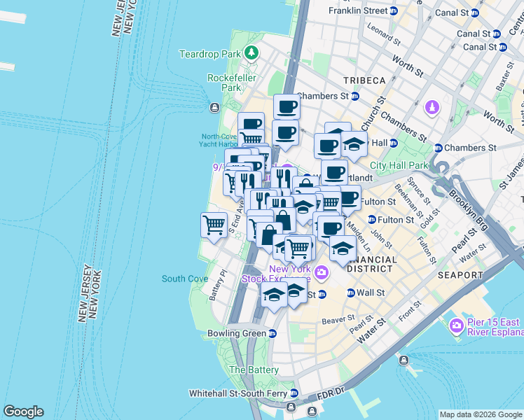Select topmost Canal St subway icon
Image resolution: width=524 pixels, height=420 pixels.
pos(475,13)
